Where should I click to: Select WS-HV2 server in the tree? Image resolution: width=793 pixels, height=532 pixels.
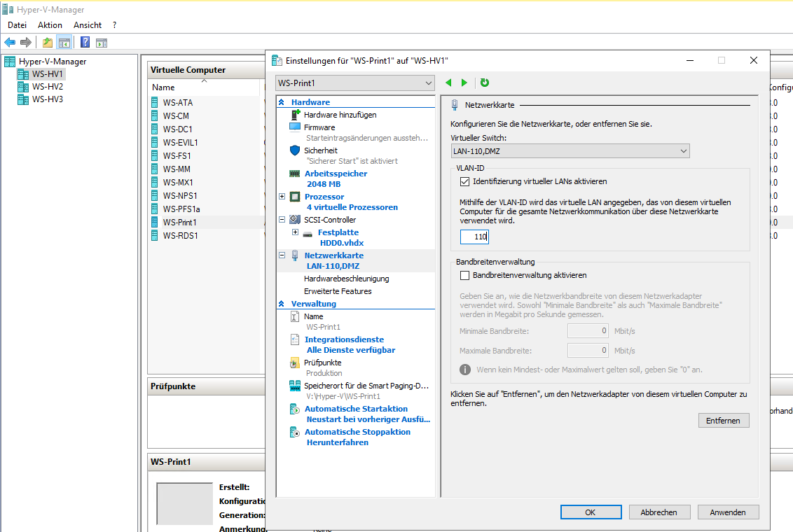point(47,86)
